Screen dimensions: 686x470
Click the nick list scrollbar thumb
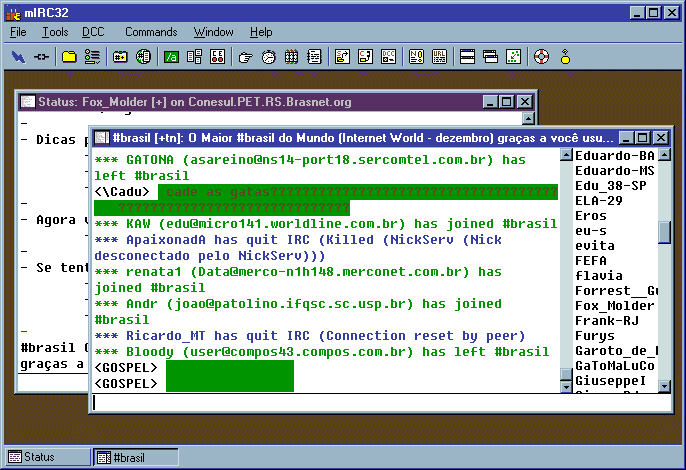665,232
